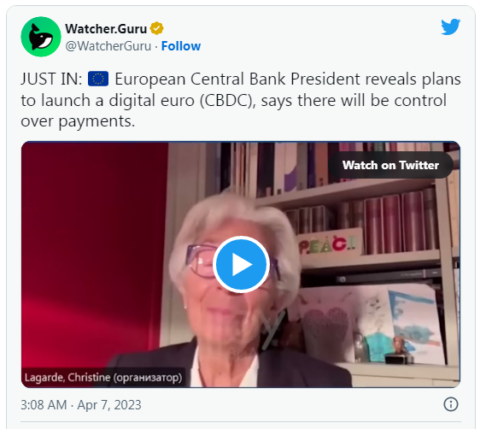Click the Watch on Twitter button
The height and width of the screenshot is (429, 480).
coord(390,165)
